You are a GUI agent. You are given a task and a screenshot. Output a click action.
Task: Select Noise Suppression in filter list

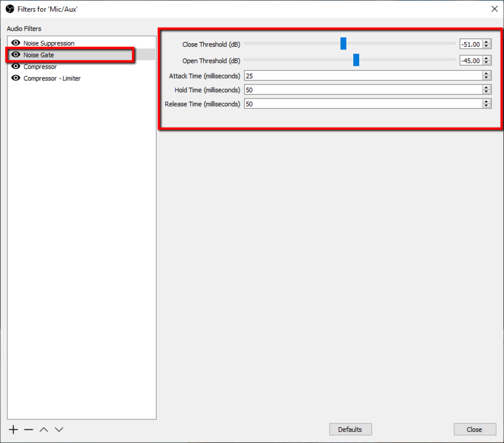[49, 43]
